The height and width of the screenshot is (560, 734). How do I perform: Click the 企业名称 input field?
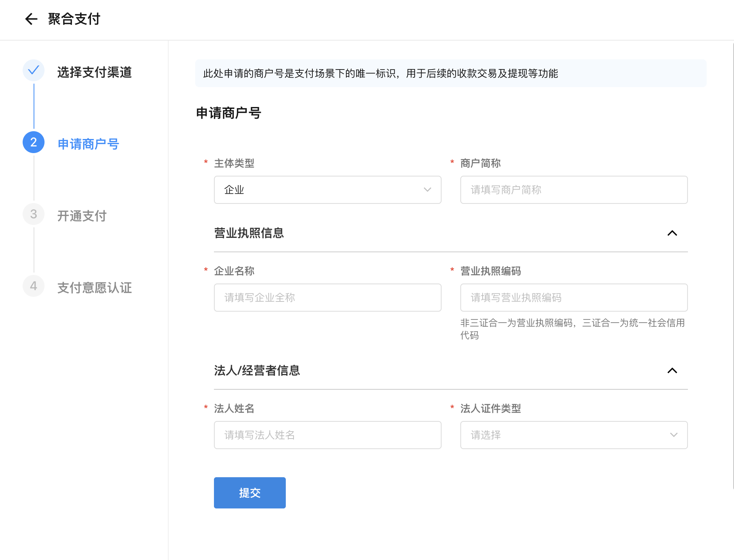pos(327,298)
